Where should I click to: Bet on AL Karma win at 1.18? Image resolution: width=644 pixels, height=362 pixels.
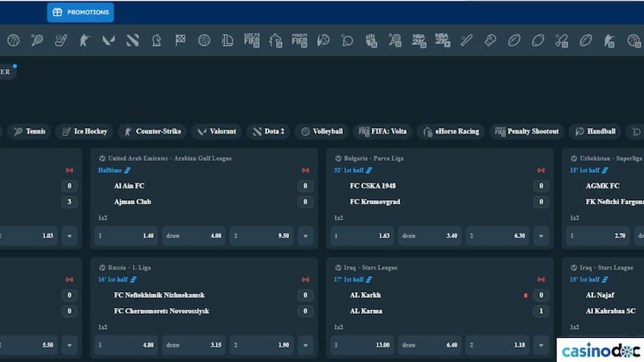click(497, 345)
